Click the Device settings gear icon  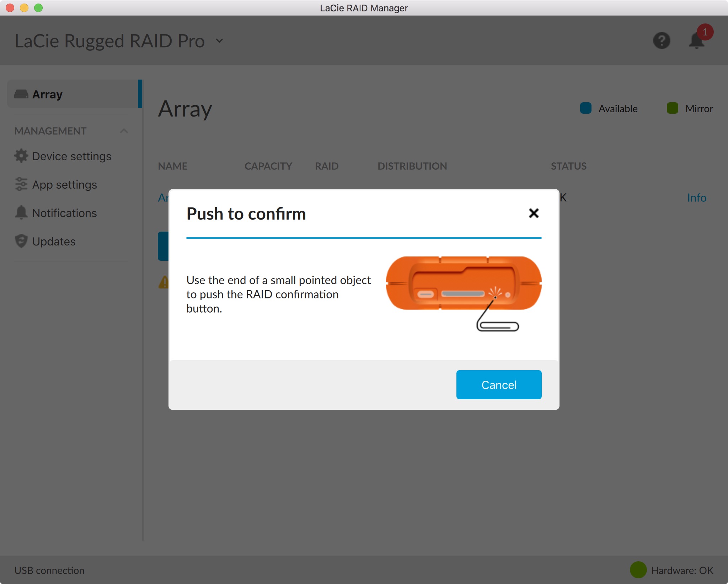[x=21, y=156]
